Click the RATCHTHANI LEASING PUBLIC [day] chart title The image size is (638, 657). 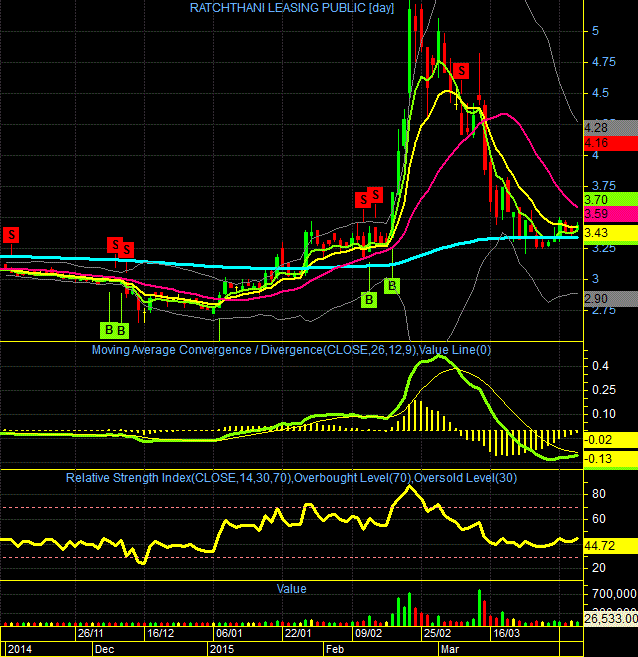(x=292, y=8)
